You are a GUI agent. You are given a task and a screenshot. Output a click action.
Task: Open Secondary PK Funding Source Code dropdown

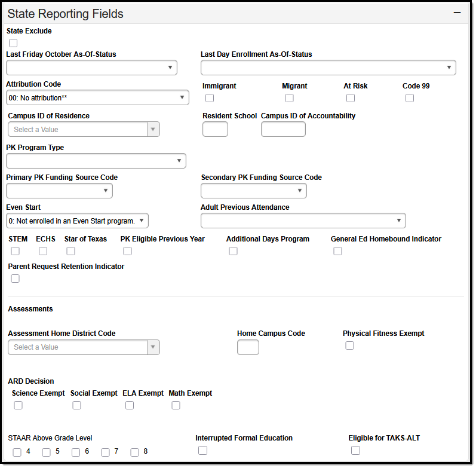[254, 191]
